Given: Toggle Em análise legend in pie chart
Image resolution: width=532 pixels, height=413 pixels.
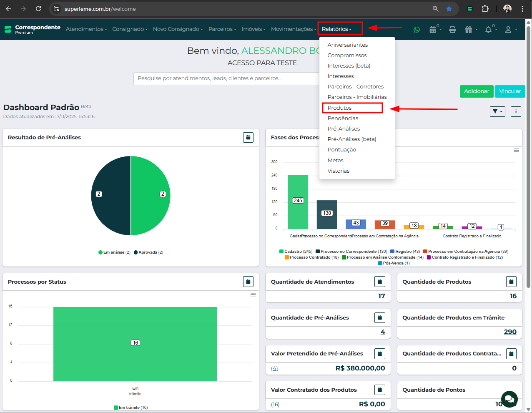Looking at the screenshot, I should pyautogui.click(x=114, y=252).
